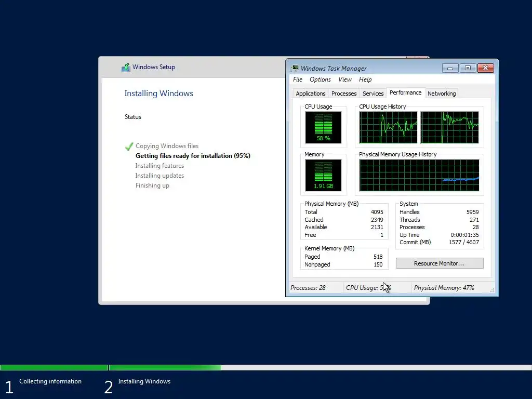Close the Windows Task Manager window

coord(486,68)
